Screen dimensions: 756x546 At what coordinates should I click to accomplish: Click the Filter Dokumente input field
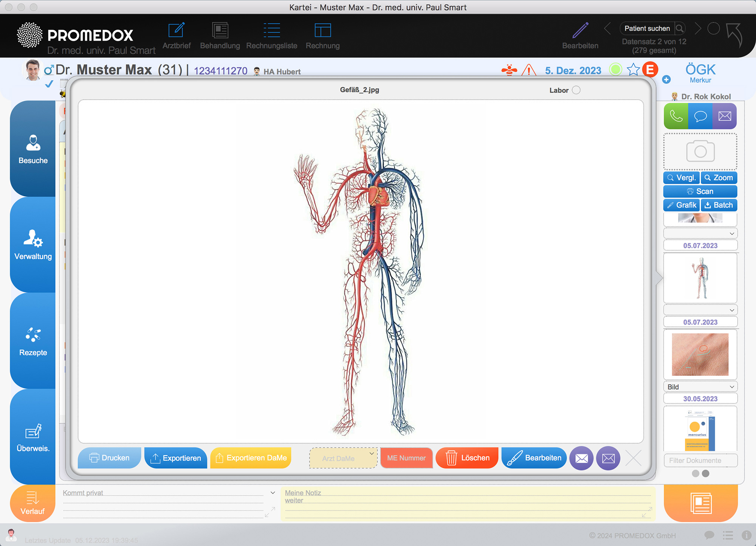pyautogui.click(x=700, y=461)
